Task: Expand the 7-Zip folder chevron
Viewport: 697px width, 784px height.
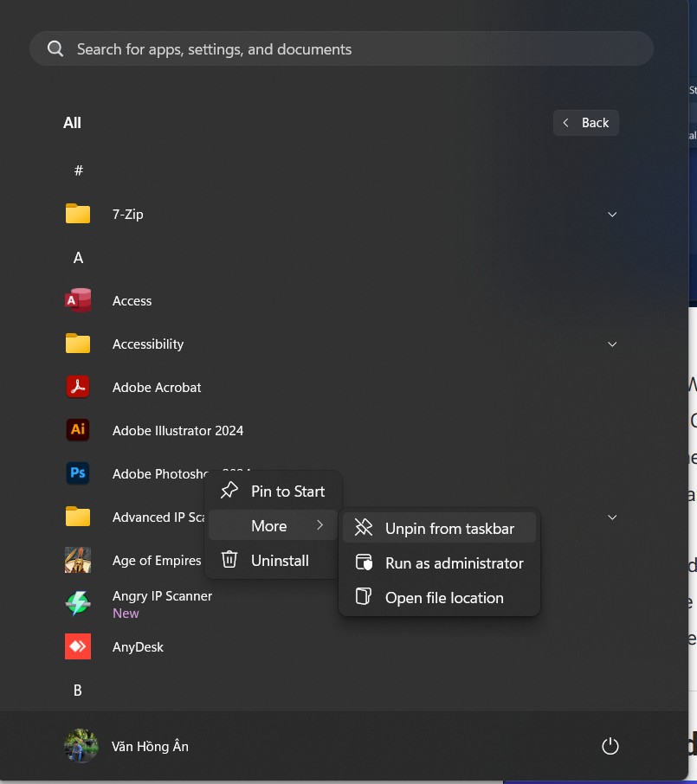Action: 612,215
